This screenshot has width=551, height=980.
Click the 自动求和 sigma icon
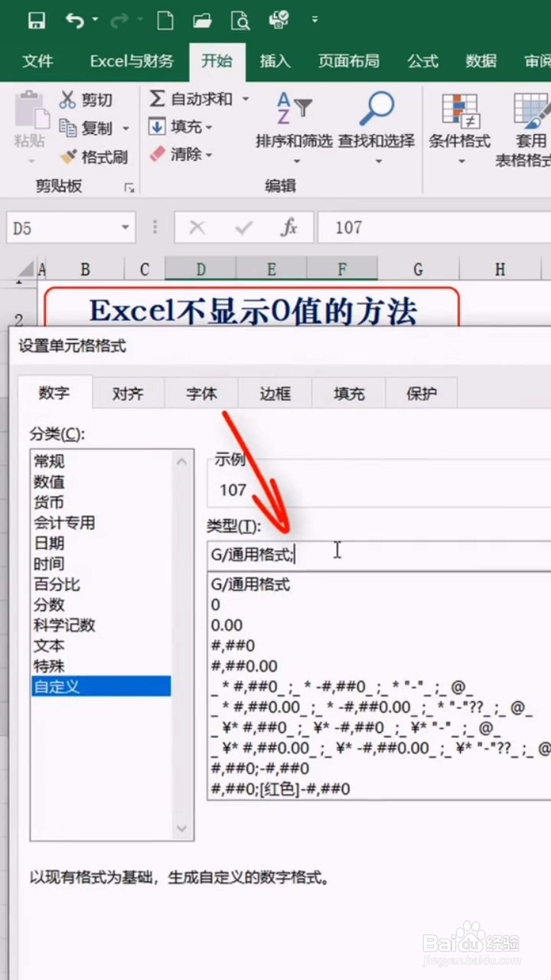[157, 98]
